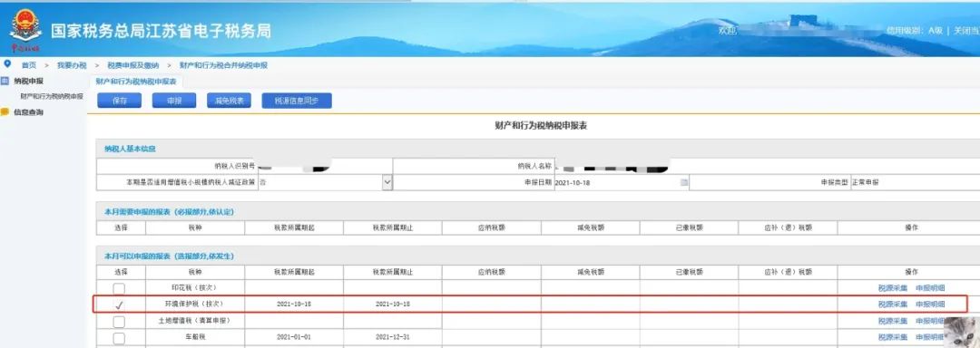Click 财产和行为税合并纳税申报 breadcrumb

223,65
